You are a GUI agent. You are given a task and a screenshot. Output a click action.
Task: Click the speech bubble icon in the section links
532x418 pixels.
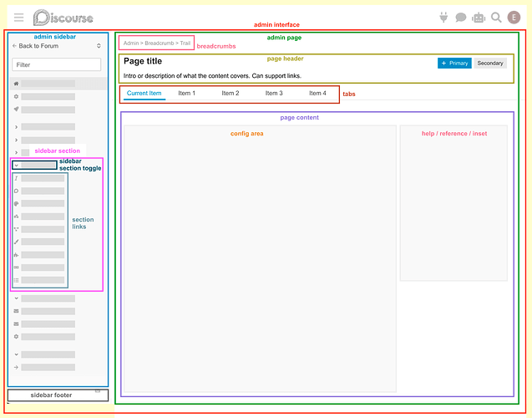(x=16, y=191)
